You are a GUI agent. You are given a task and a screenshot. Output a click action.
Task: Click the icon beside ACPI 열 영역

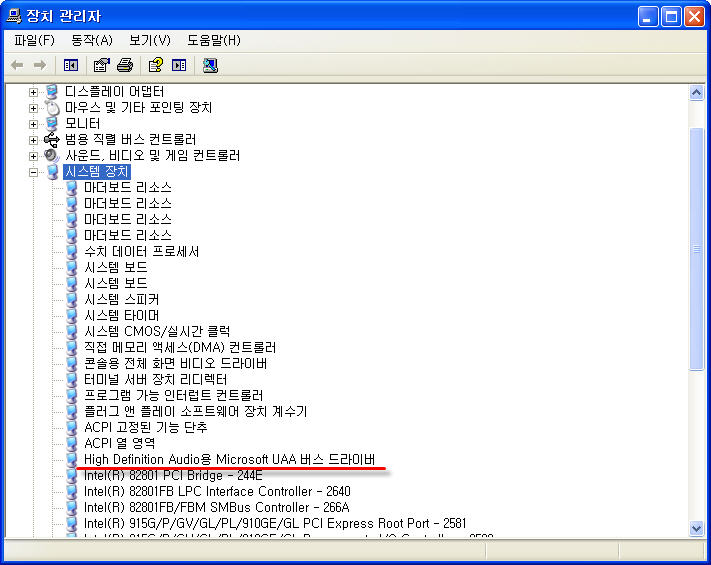[72, 443]
